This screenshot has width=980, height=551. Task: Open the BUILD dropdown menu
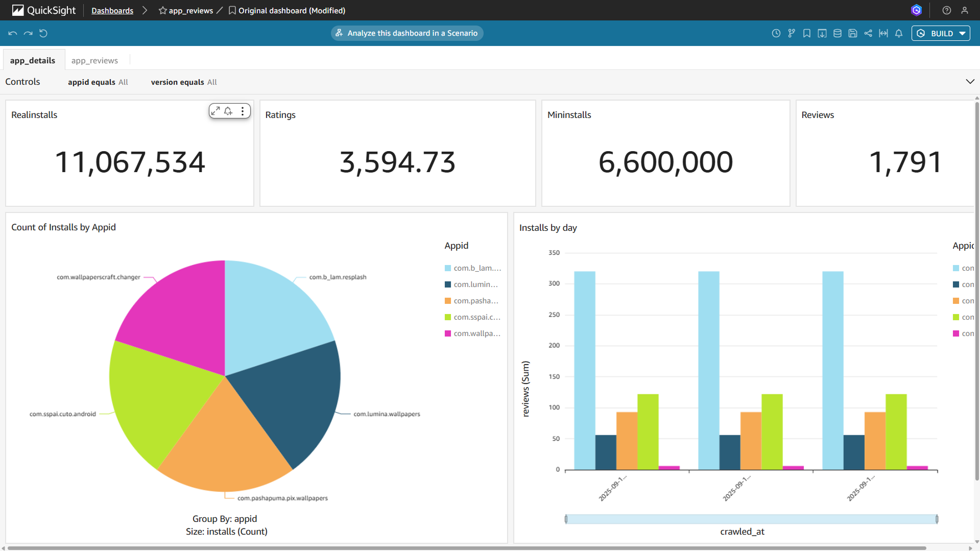(x=963, y=33)
